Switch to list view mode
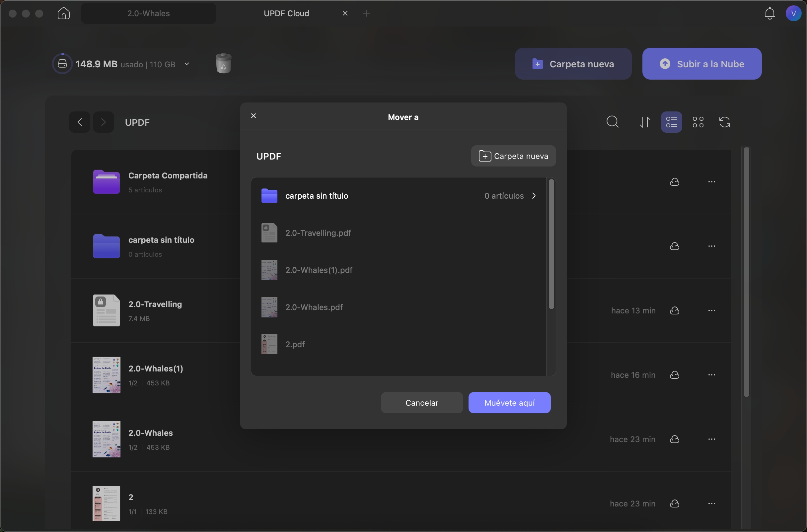Screen dimensions: 807x532 (x=671, y=122)
